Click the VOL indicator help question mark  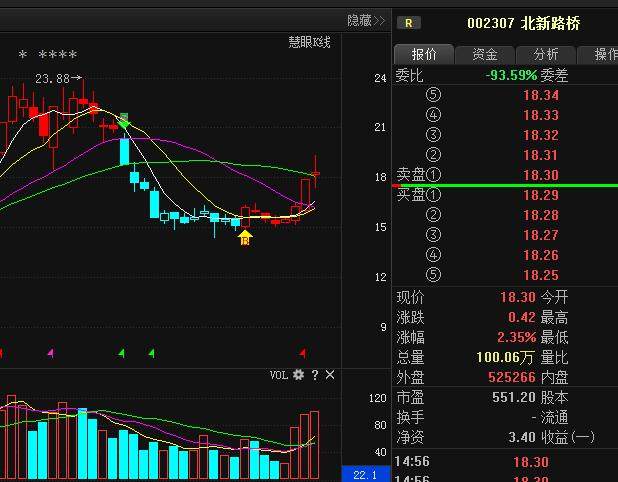(314, 375)
